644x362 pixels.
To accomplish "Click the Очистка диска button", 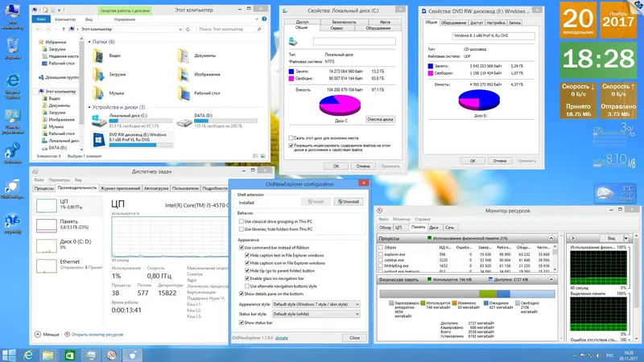I will point(380,119).
